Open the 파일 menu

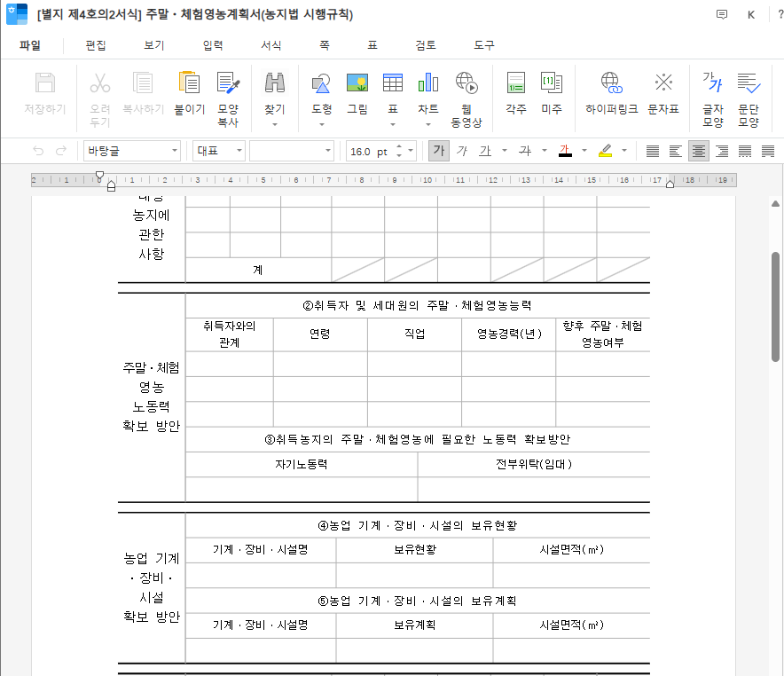(30, 45)
